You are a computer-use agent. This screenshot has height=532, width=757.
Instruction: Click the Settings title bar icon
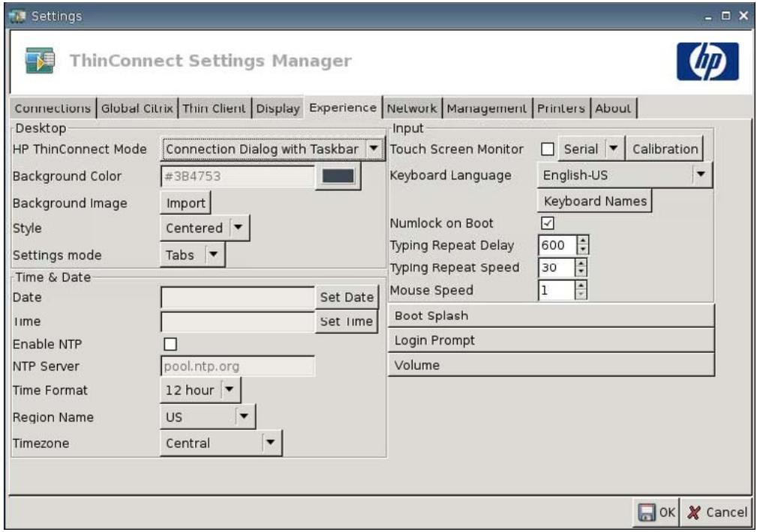(x=18, y=16)
